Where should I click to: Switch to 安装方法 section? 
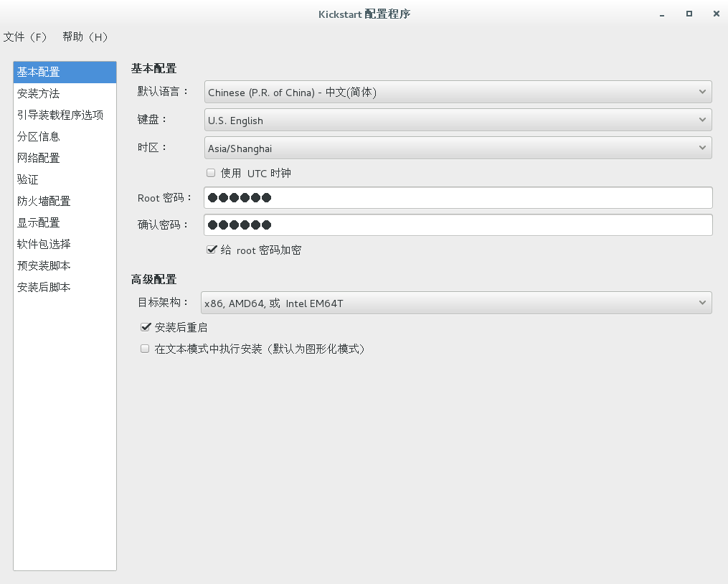point(65,93)
